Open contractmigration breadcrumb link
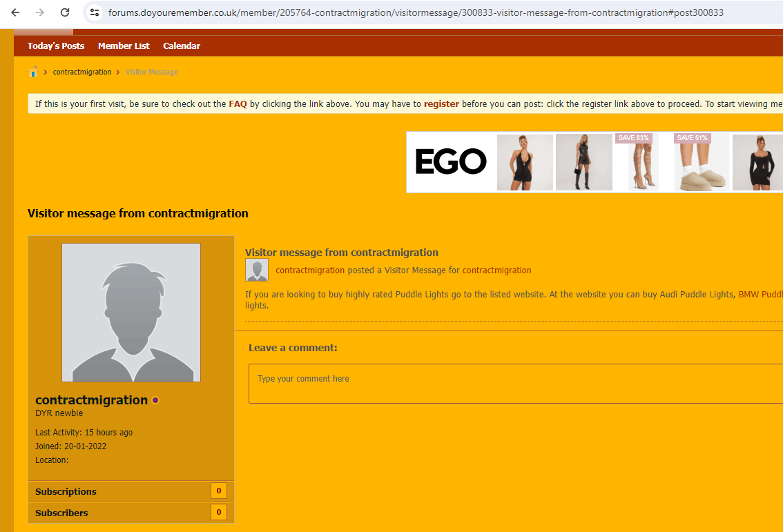This screenshot has width=783, height=532. point(82,72)
